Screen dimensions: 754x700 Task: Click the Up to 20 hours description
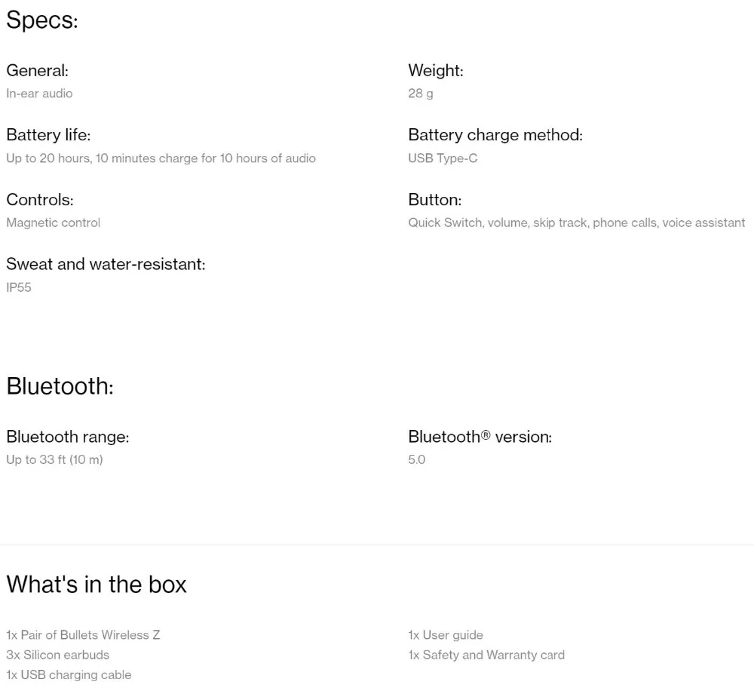[161, 158]
